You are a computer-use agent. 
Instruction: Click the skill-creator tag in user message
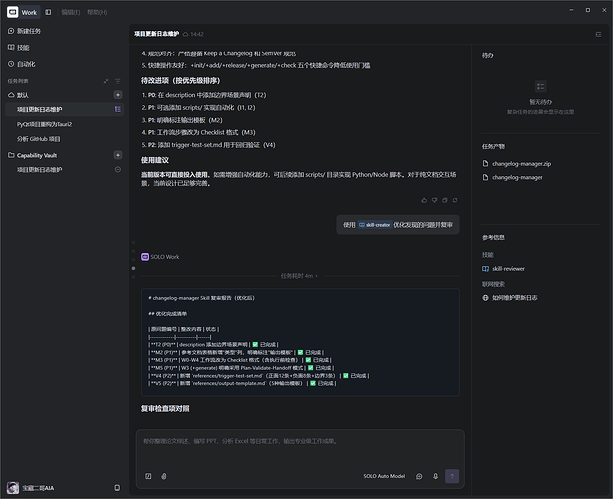[375, 225]
